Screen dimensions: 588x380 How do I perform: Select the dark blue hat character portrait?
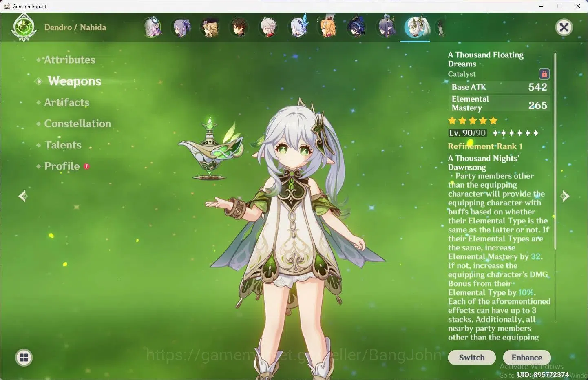coord(356,27)
